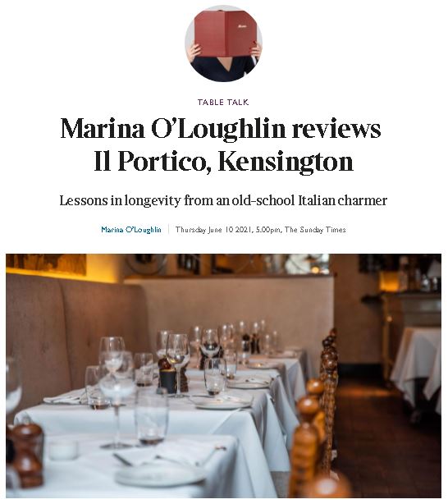Open the restaurant dining room photo
Screen dimensions: 448x504
pos(223,376)
